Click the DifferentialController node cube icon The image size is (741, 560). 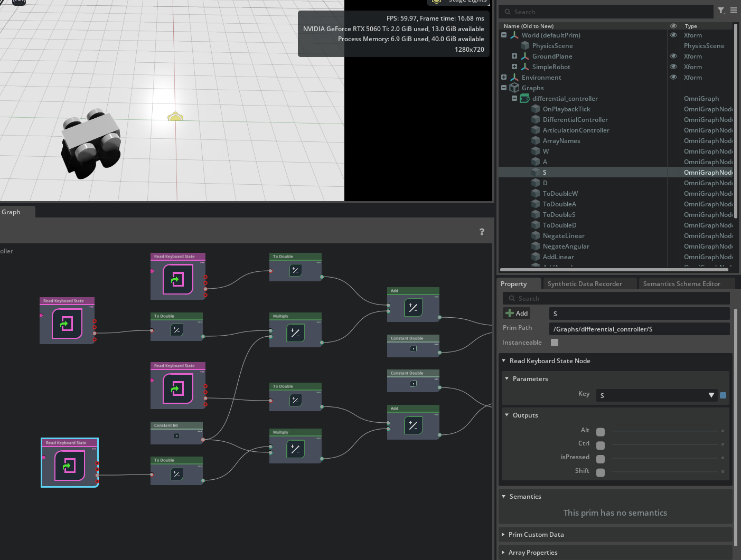(536, 120)
